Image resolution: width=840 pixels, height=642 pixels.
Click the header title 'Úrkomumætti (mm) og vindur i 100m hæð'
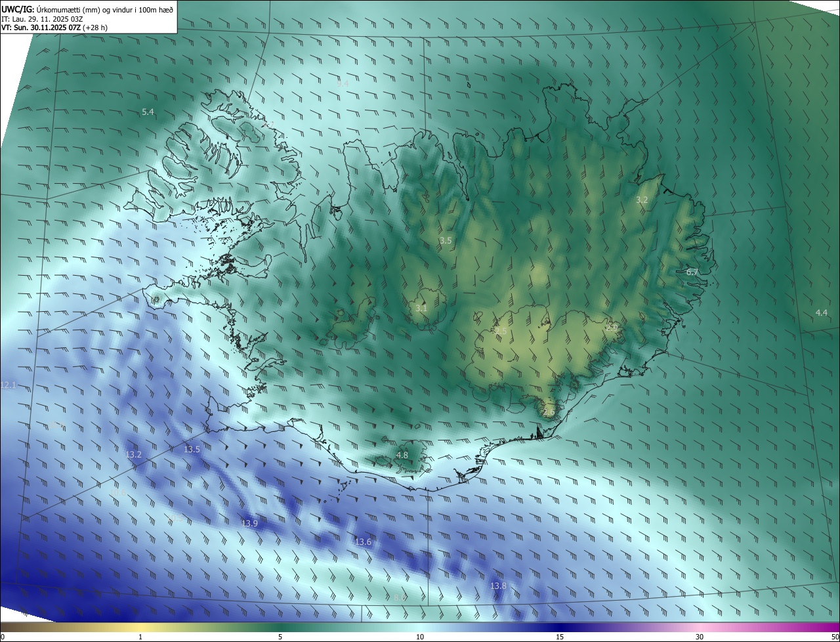105,9
